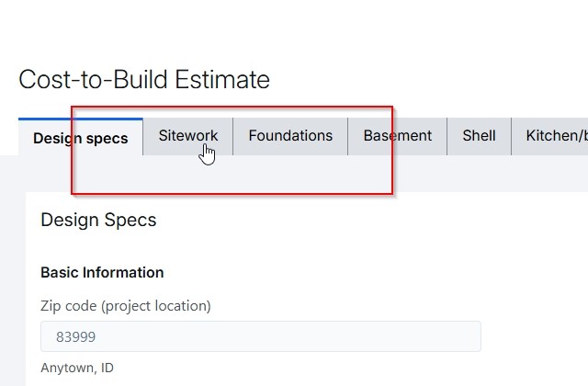The image size is (588, 386).
Task: View the Foundations cost section
Action: click(x=290, y=136)
